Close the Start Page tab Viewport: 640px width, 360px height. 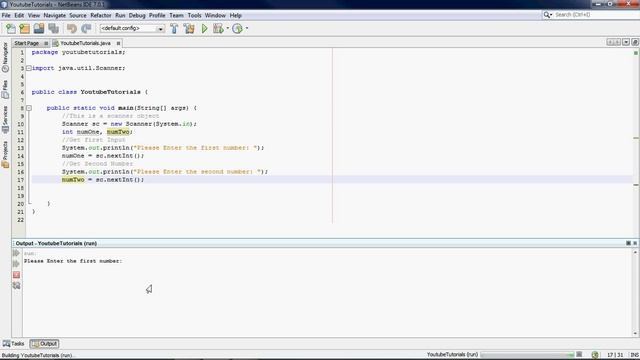point(46,43)
